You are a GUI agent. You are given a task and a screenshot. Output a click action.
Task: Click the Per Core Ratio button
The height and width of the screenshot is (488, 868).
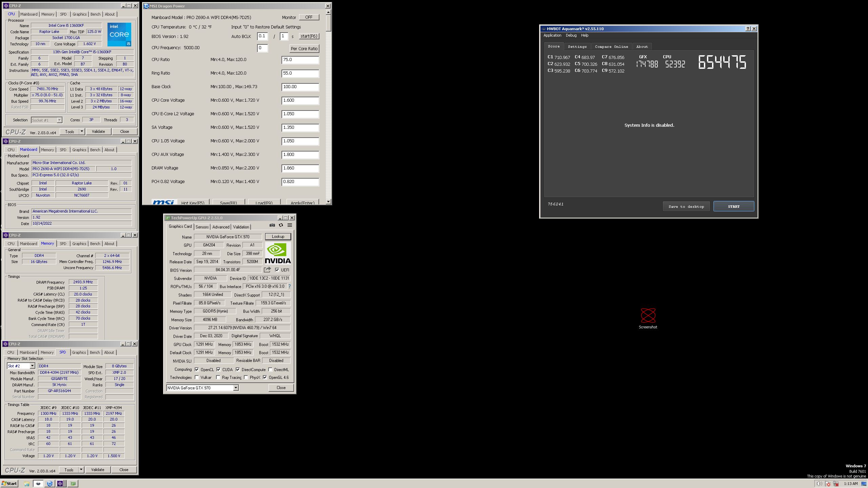click(304, 48)
